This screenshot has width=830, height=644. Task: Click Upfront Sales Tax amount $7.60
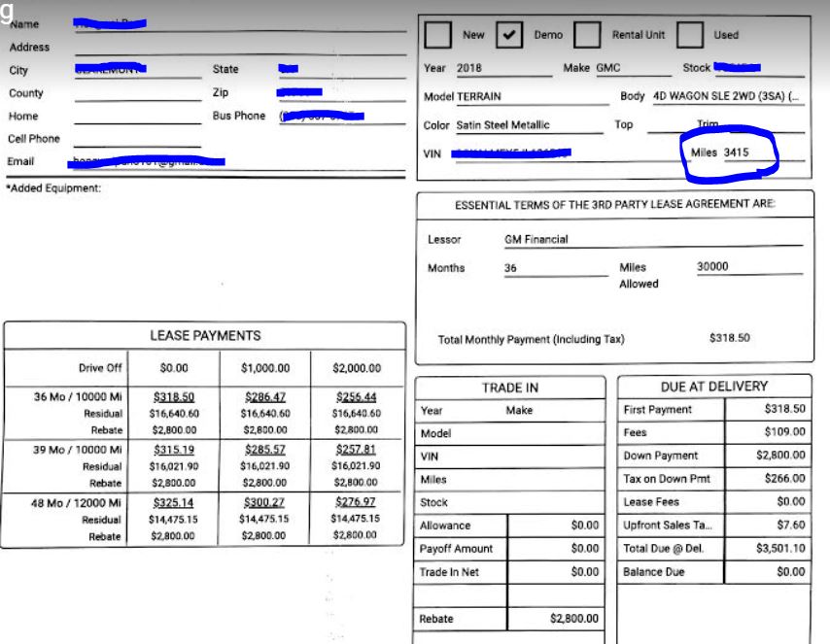[791, 525]
